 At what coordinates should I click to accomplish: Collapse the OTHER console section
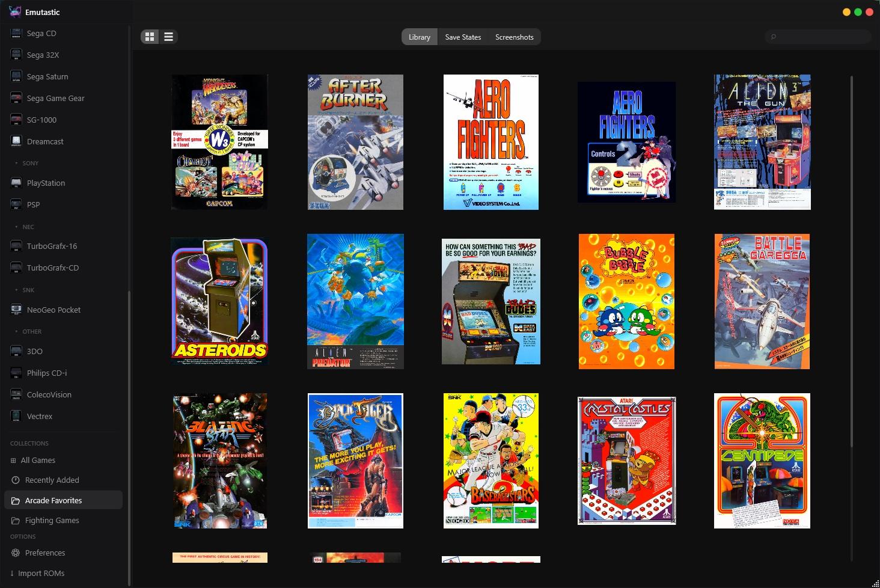tap(32, 331)
